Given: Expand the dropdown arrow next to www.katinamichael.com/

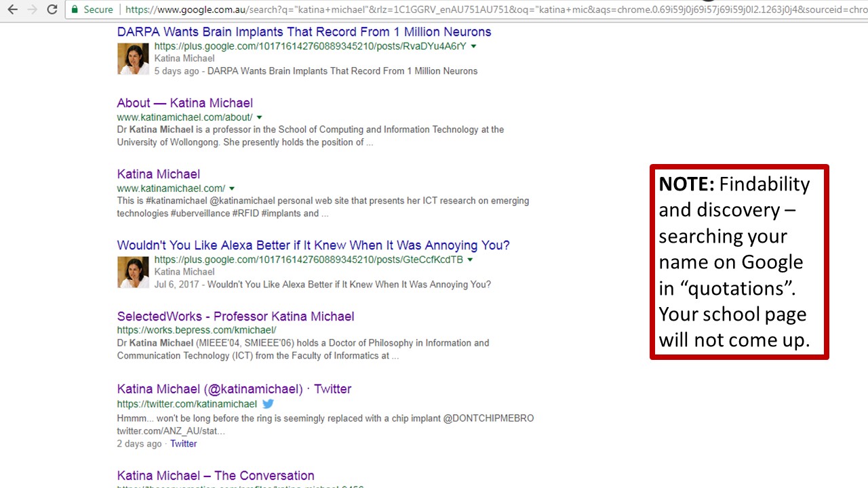Looking at the screenshot, I should pos(232,188).
